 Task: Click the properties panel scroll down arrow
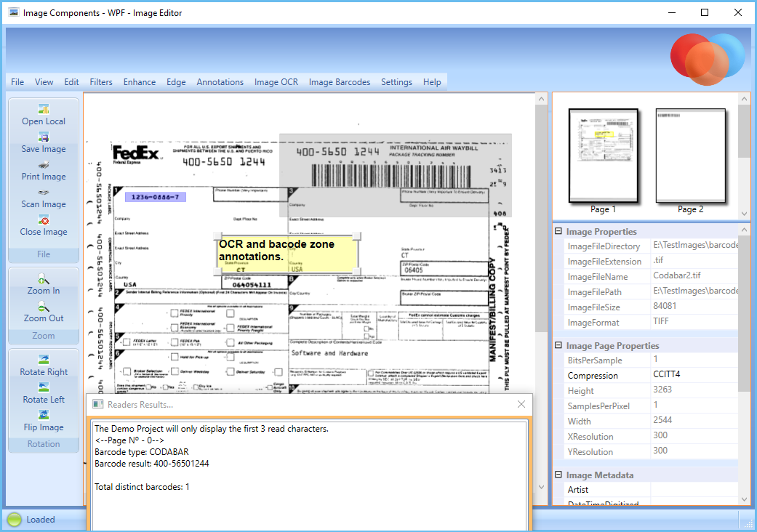pyautogui.click(x=744, y=499)
